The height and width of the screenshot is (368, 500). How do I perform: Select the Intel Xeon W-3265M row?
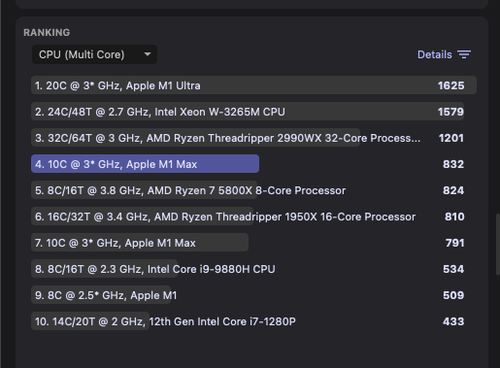tap(254, 112)
